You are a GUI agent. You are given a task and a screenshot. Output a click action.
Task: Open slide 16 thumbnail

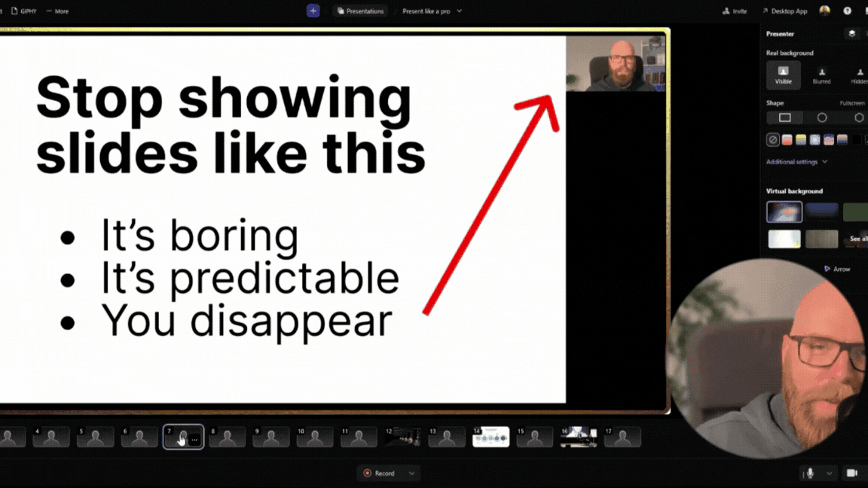[x=579, y=437]
